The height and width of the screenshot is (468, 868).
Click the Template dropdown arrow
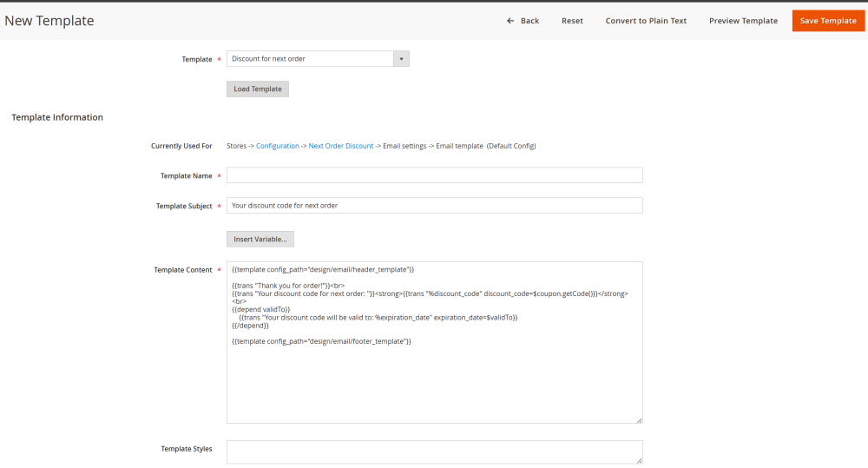pos(401,59)
